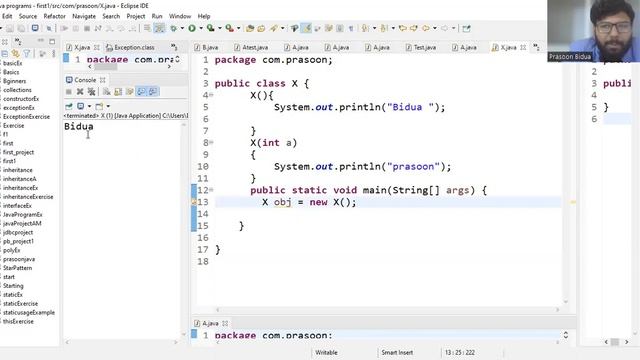Open the Search toolbar dropdown arrow
The height and width of the screenshot is (360, 640).
pos(282,29)
